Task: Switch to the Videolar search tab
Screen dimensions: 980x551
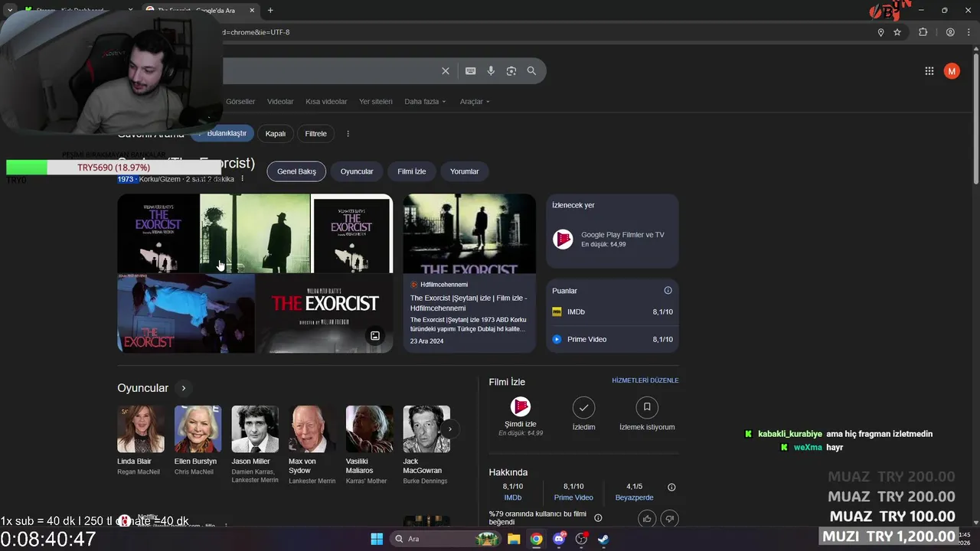Action: coord(280,102)
